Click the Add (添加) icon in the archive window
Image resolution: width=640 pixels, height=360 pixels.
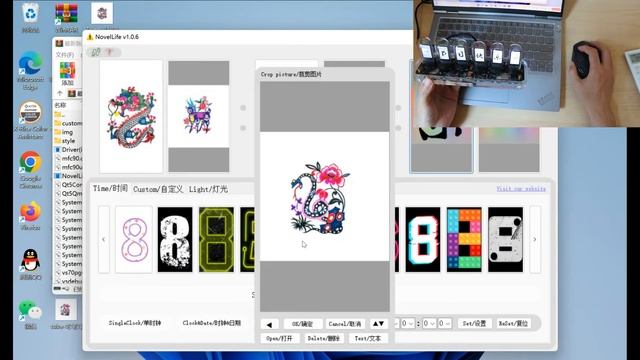click(67, 73)
